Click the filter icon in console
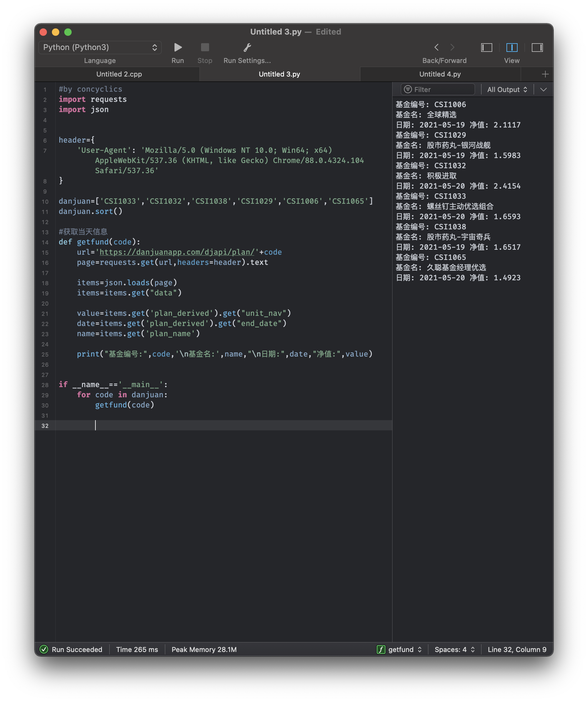The width and height of the screenshot is (588, 702). (408, 90)
